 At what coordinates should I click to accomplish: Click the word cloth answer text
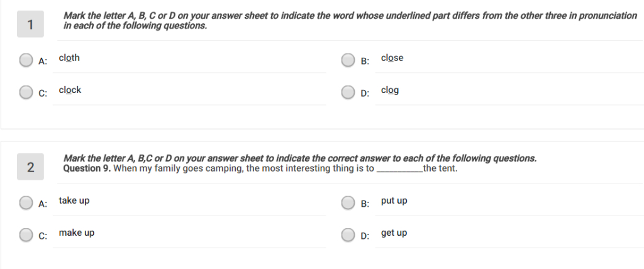[69, 58]
